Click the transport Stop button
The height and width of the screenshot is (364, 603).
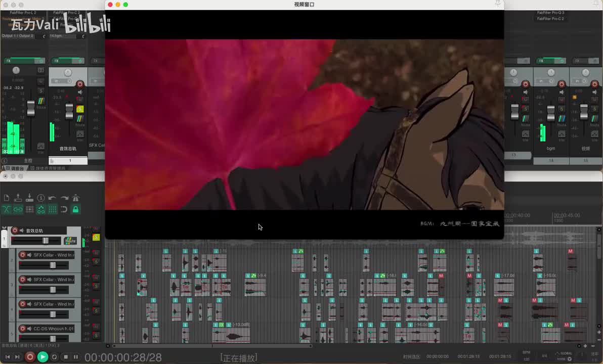[x=66, y=357]
